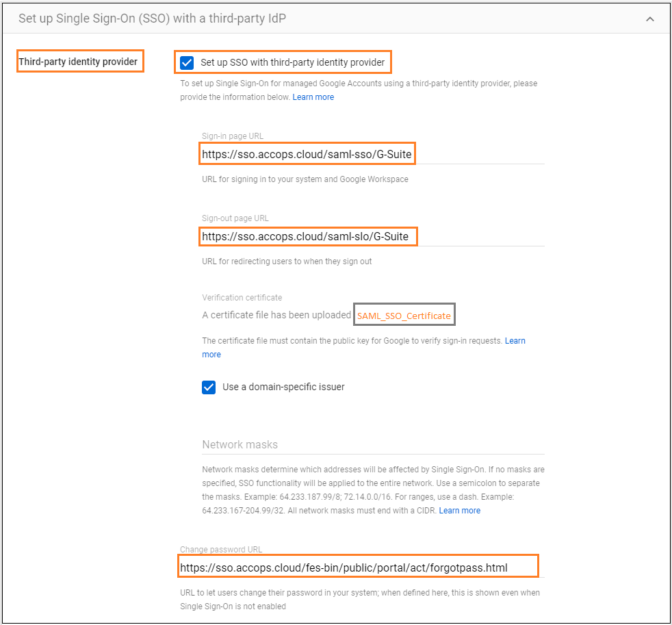Select the 'Third-party identity provider' heading
The width and height of the screenshot is (672, 625).
point(78,62)
